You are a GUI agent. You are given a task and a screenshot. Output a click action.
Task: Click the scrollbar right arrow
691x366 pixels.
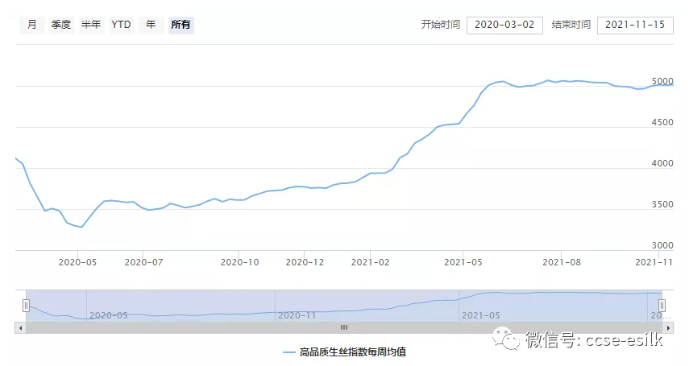tap(669, 328)
